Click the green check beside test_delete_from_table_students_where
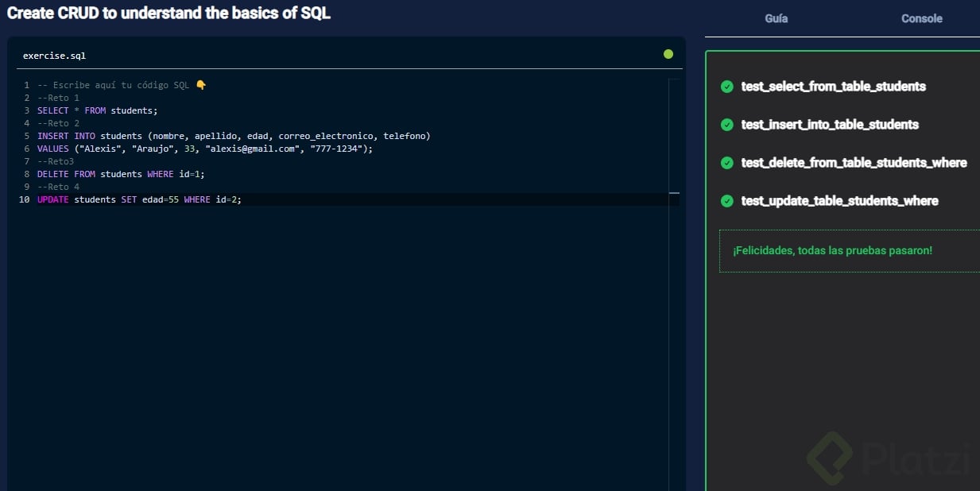The image size is (980, 491). tap(726, 163)
